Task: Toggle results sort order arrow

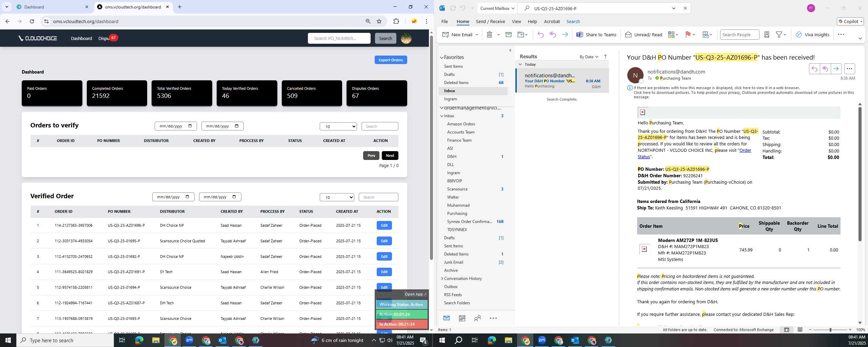Action: 605,57
